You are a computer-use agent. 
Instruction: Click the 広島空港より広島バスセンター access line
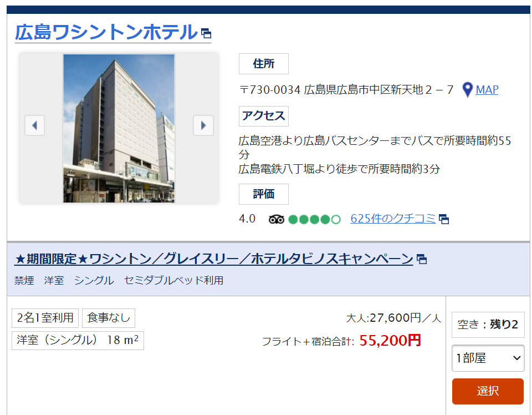(375, 148)
